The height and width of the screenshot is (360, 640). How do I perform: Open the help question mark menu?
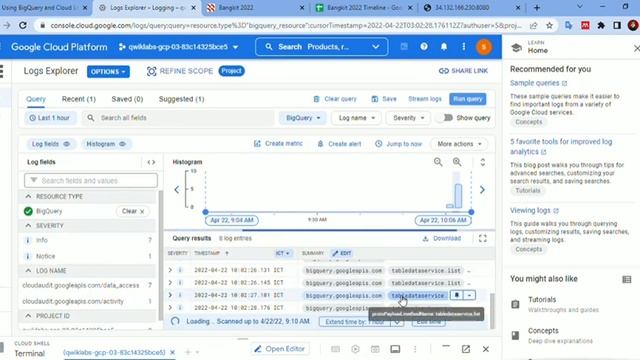pos(424,47)
